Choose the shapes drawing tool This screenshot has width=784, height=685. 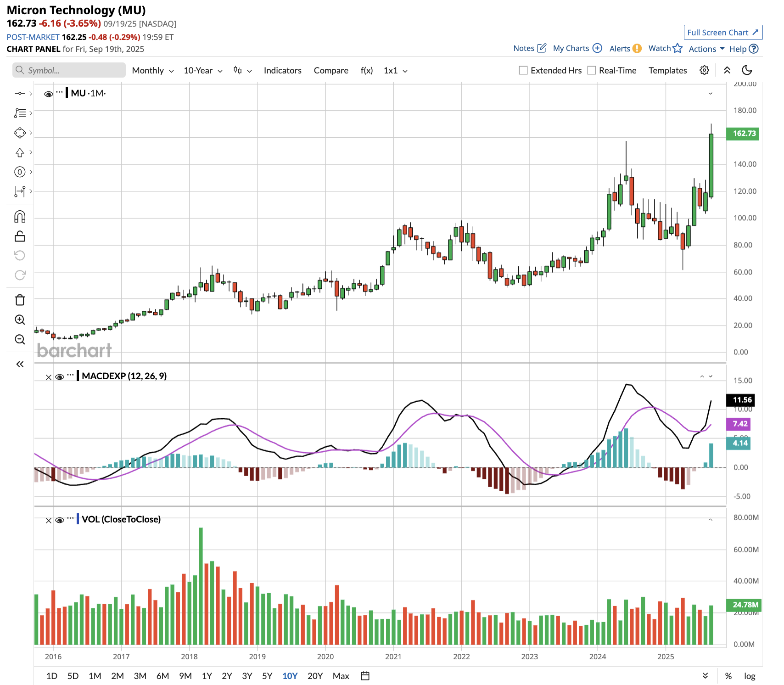[20, 133]
